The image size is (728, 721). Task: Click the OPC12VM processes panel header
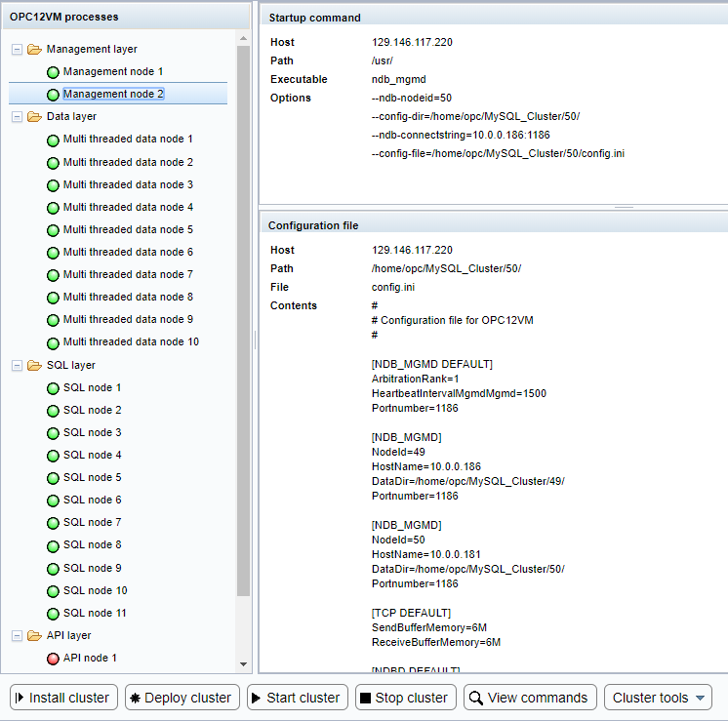pos(126,18)
